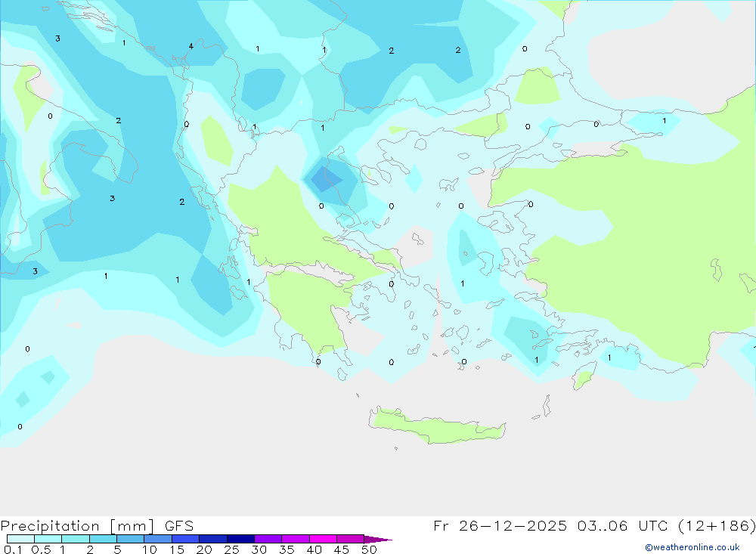Click the '10' legend scale label
This screenshot has height=554, width=756.
[x=150, y=549]
